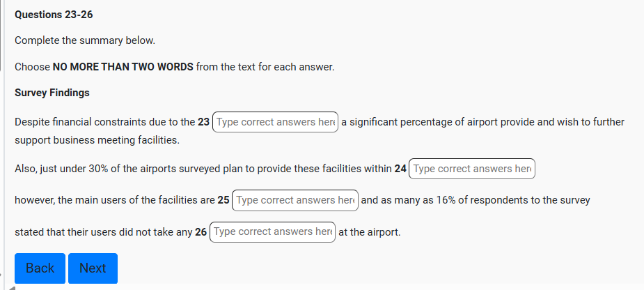Click the bold number 23 label
The width and height of the screenshot is (644, 290).
click(x=203, y=122)
